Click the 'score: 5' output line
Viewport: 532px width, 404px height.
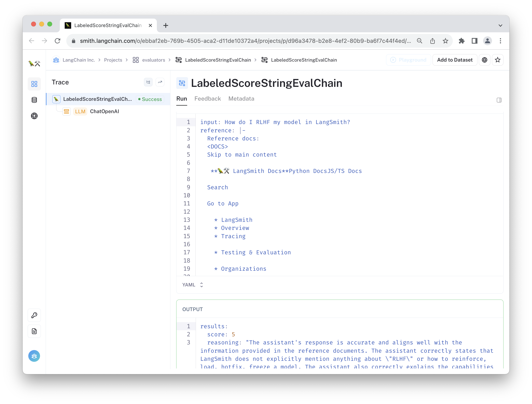[221, 334]
